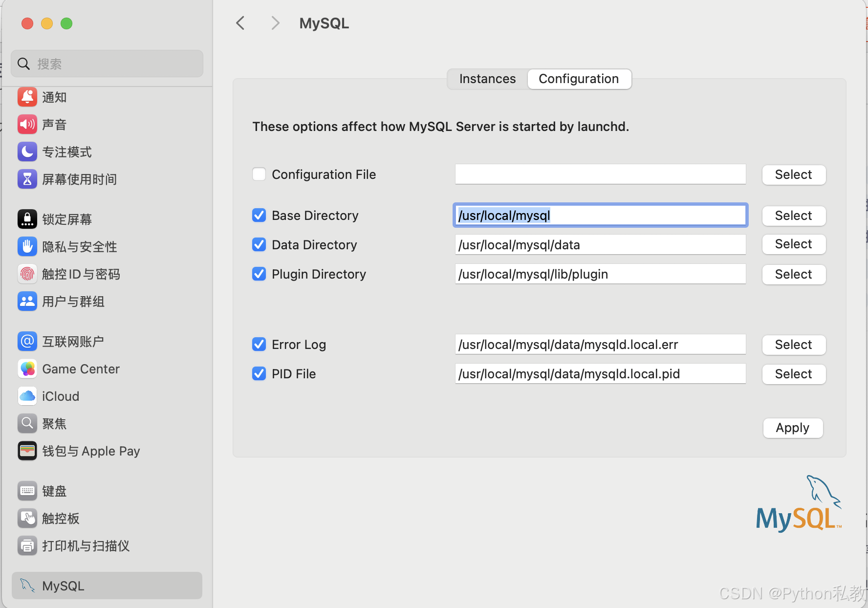The height and width of the screenshot is (608, 868).
Task: Click the MySQL dolphin logo
Action: tap(799, 504)
